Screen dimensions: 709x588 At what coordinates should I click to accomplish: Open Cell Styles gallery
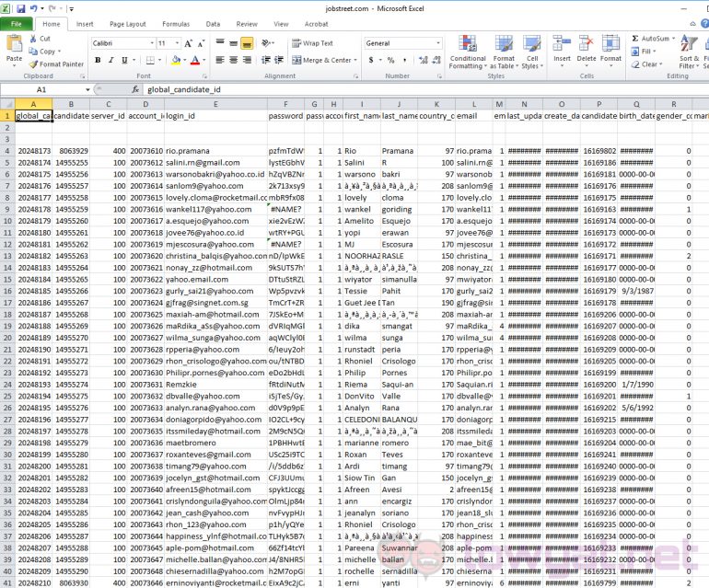point(532,52)
